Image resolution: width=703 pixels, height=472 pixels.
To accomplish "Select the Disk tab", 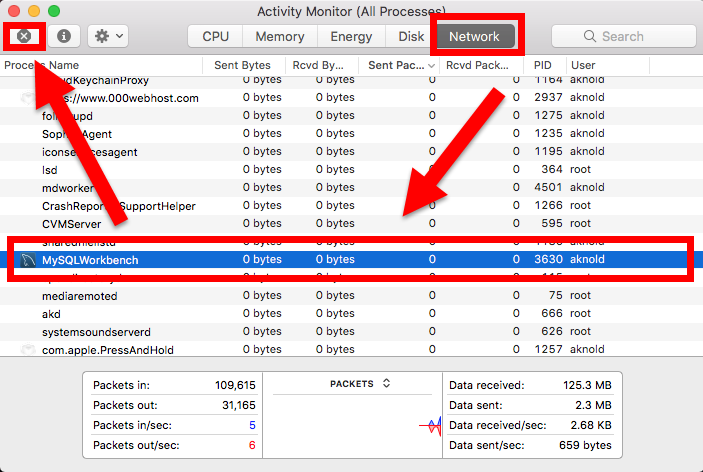I will click(x=411, y=36).
